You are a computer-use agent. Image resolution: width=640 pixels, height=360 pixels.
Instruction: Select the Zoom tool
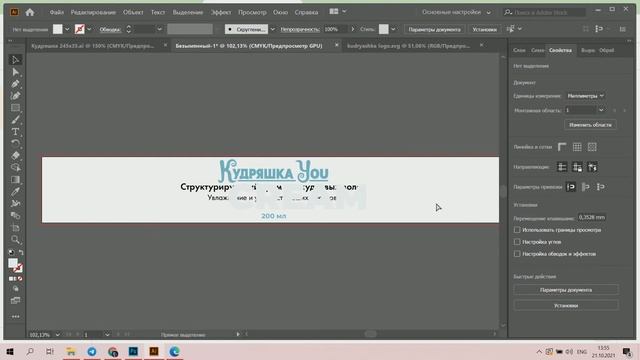(15, 240)
